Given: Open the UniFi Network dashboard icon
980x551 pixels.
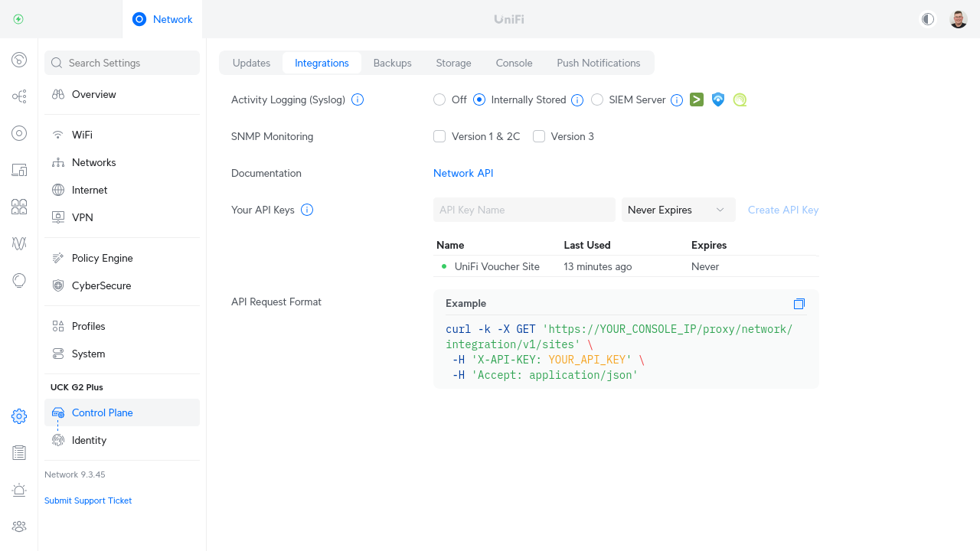Looking at the screenshot, I should pyautogui.click(x=19, y=60).
